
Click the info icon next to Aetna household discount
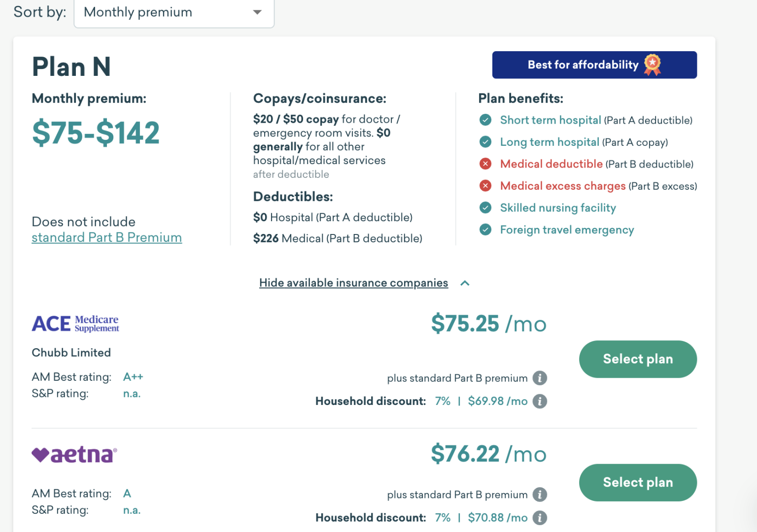[540, 518]
